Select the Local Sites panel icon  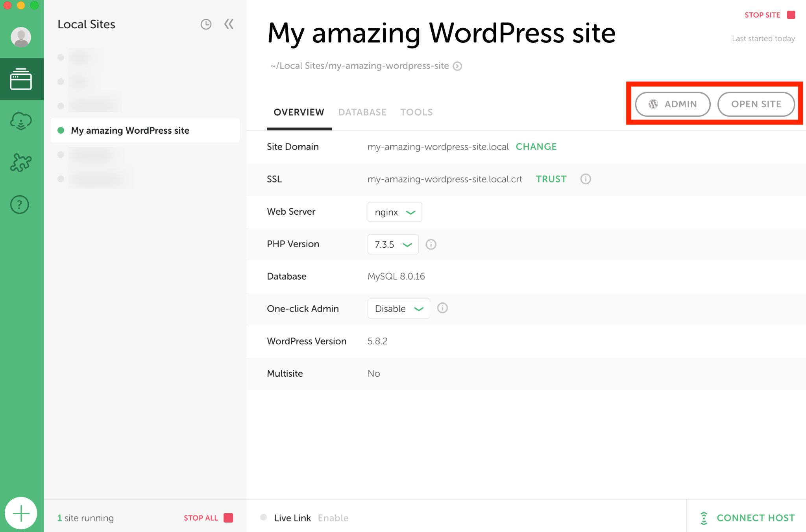pyautogui.click(x=22, y=78)
